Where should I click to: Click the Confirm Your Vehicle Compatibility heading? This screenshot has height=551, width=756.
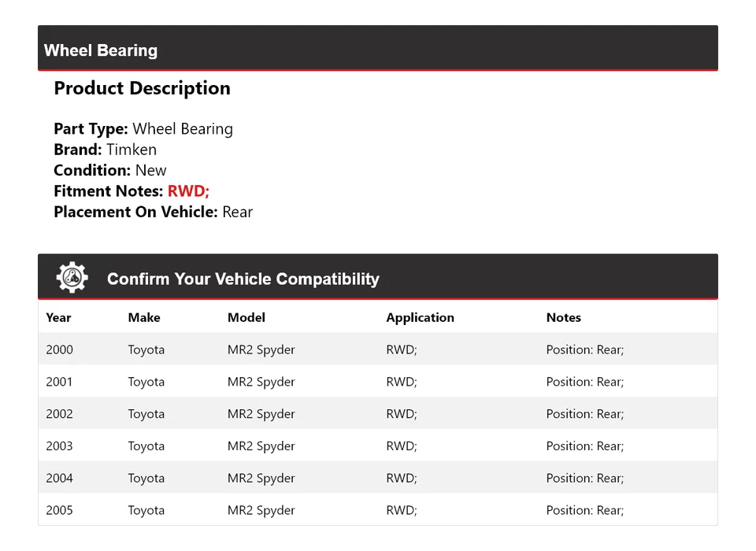[243, 279]
